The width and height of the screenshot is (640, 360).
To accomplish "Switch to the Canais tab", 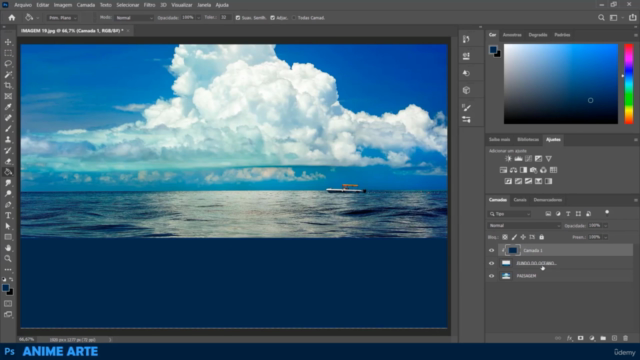I will point(520,200).
